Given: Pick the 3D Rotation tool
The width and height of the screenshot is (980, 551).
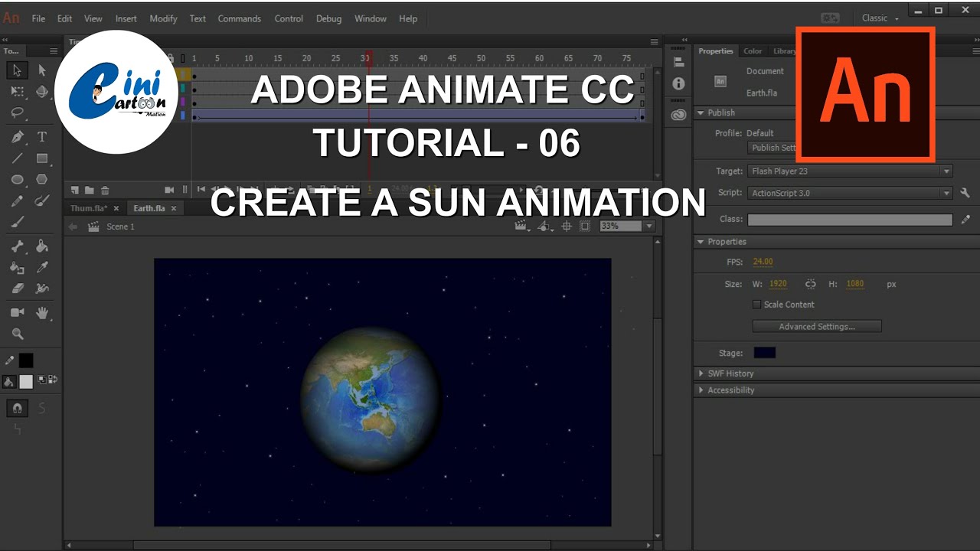Looking at the screenshot, I should (x=42, y=92).
